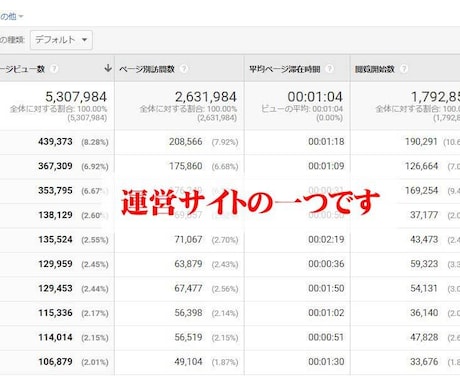Image resolution: width=460 pixels, height=380 pixels.
Task: Click the unique pageviews cell 56,519
Action: coord(188,337)
